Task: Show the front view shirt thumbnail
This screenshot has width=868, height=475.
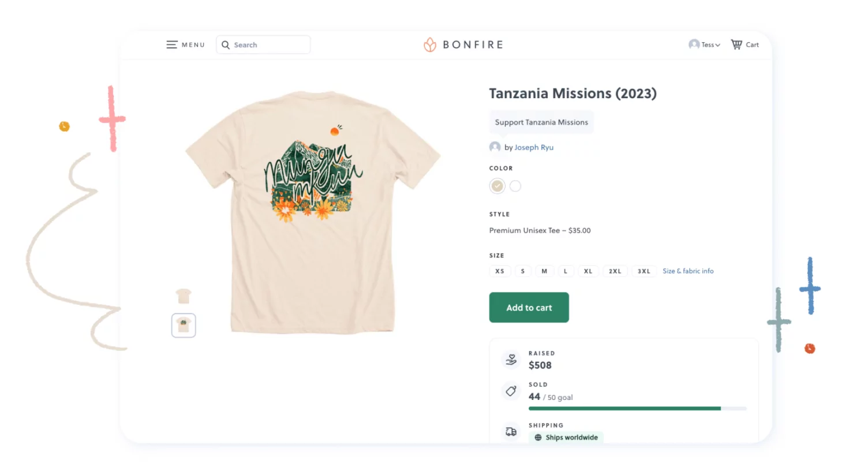Action: [x=184, y=296]
